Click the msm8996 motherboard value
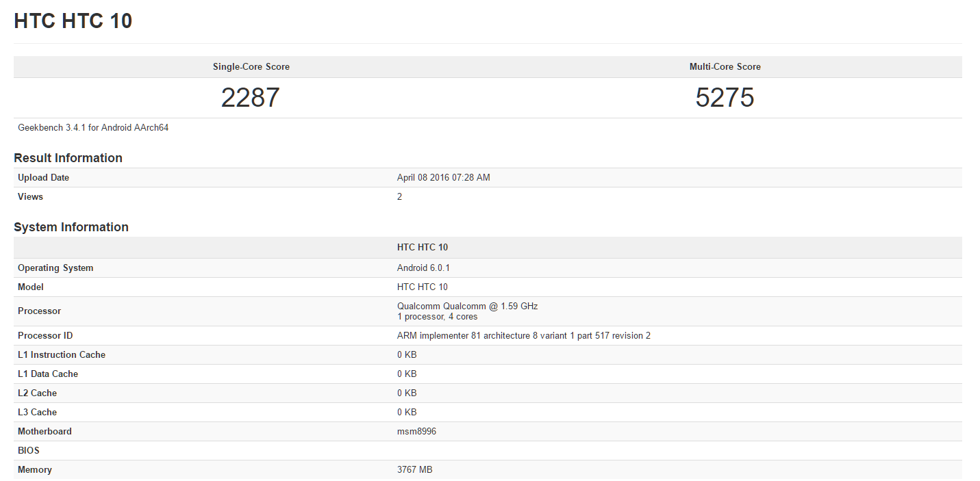Image resolution: width=980 pixels, height=481 pixels. (x=416, y=432)
